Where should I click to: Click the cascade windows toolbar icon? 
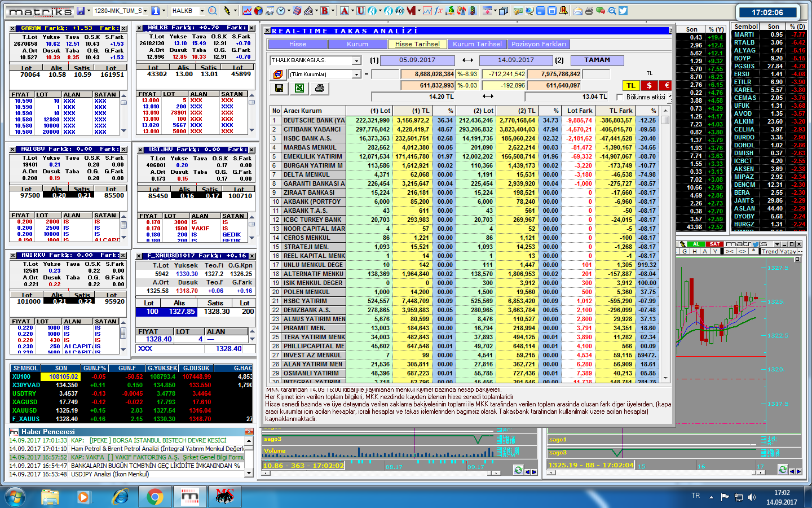503,11
